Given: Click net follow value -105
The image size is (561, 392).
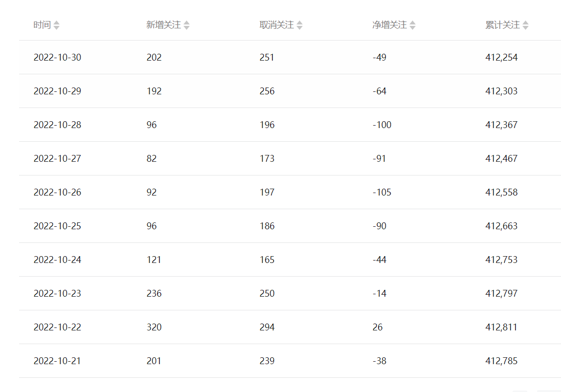Looking at the screenshot, I should point(382,193).
